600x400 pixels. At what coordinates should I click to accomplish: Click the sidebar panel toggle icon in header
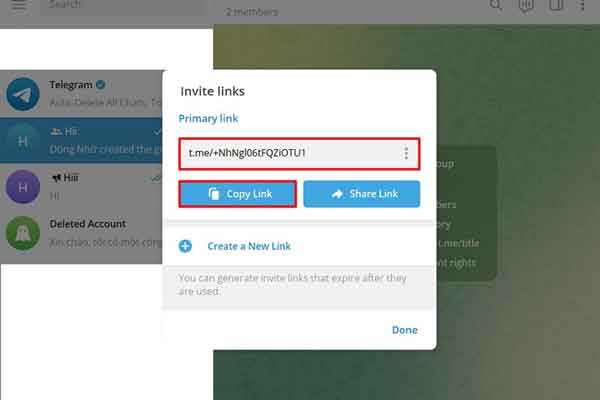pyautogui.click(x=556, y=5)
